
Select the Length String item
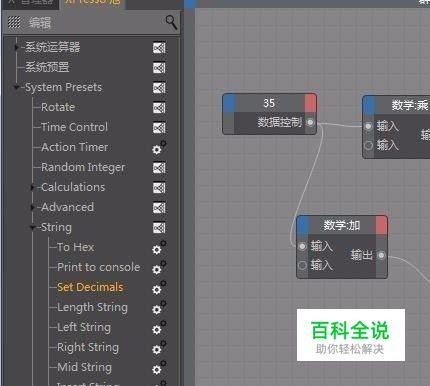pyautogui.click(x=92, y=307)
